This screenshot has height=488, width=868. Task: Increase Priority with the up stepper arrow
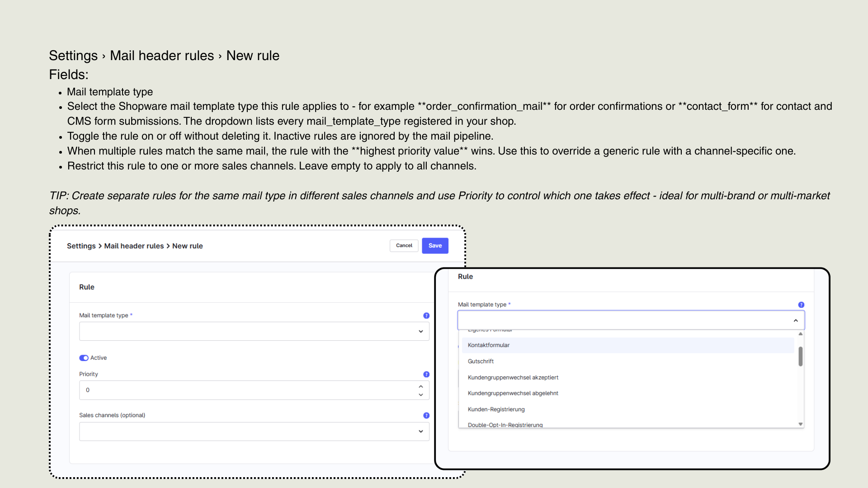[x=421, y=386]
